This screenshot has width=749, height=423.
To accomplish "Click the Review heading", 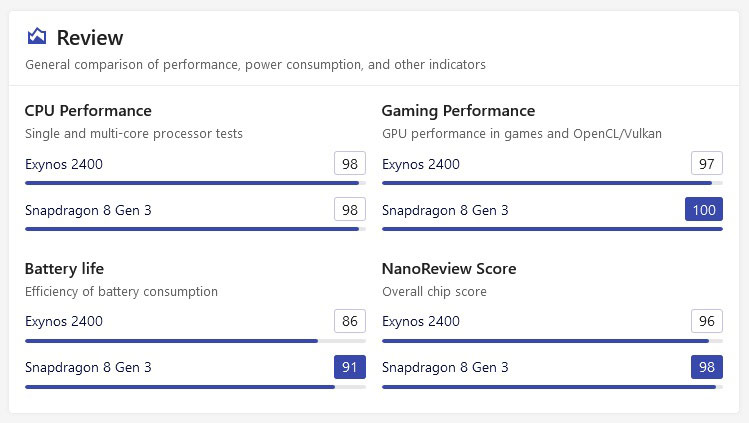I will click(x=90, y=38).
